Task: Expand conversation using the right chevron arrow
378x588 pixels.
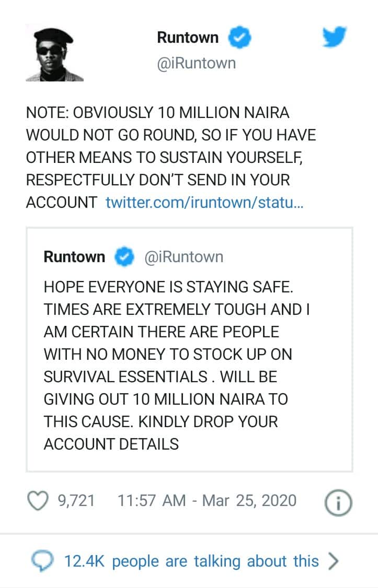Action: click(333, 561)
